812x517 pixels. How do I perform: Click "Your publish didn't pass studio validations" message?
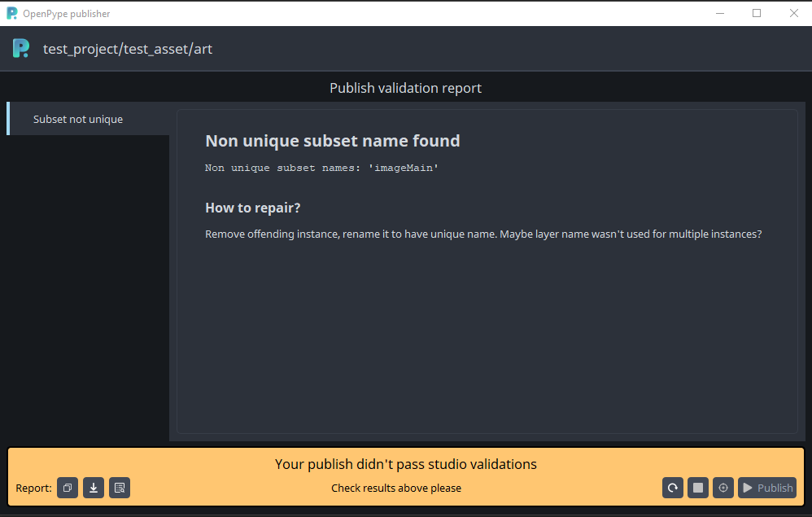point(405,464)
